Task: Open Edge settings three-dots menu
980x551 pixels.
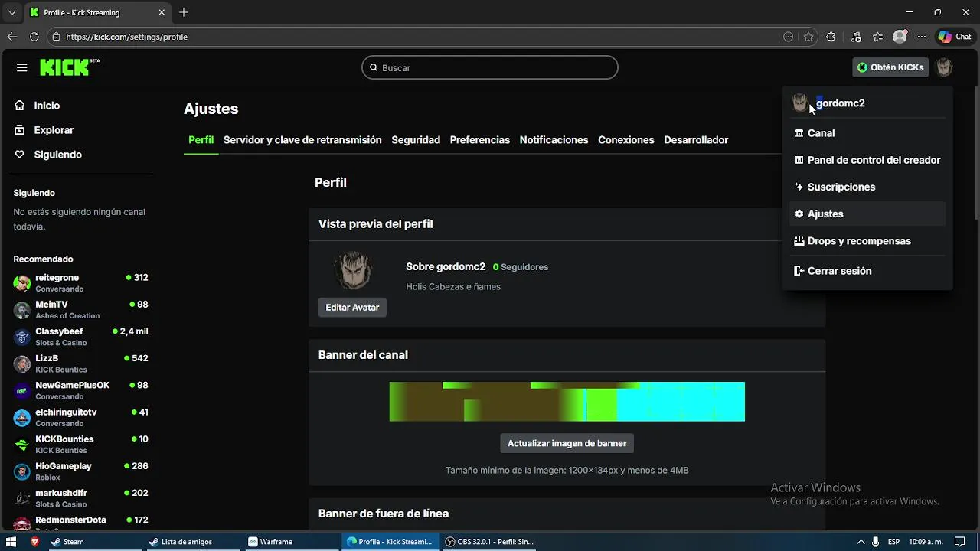Action: pyautogui.click(x=922, y=37)
